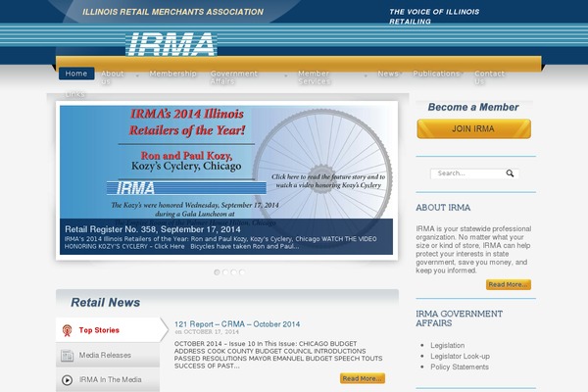Screen dimensions: 588x392
Task: Open the 121 Report – CRMA – October 2014 link
Action: click(x=237, y=324)
